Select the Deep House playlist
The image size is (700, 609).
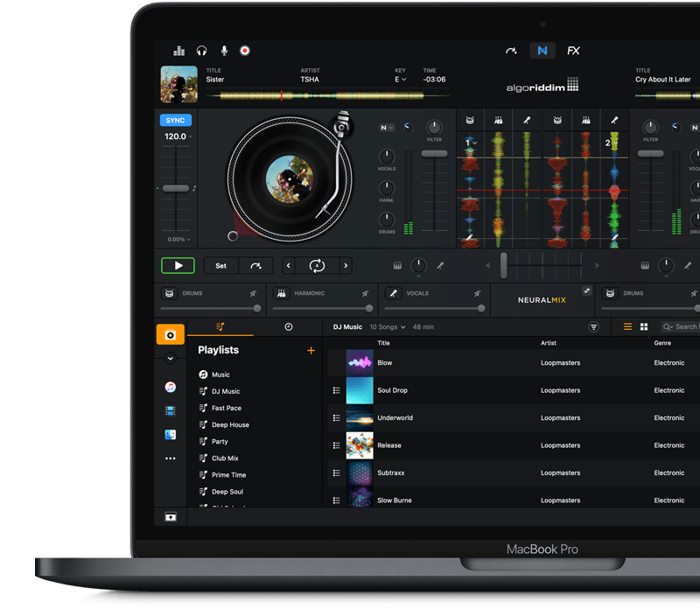(x=230, y=424)
